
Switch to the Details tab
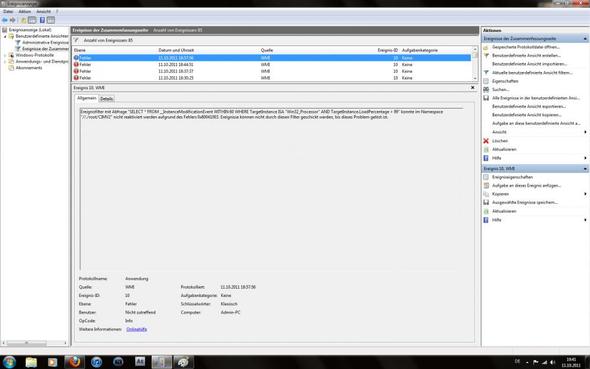[x=106, y=99]
